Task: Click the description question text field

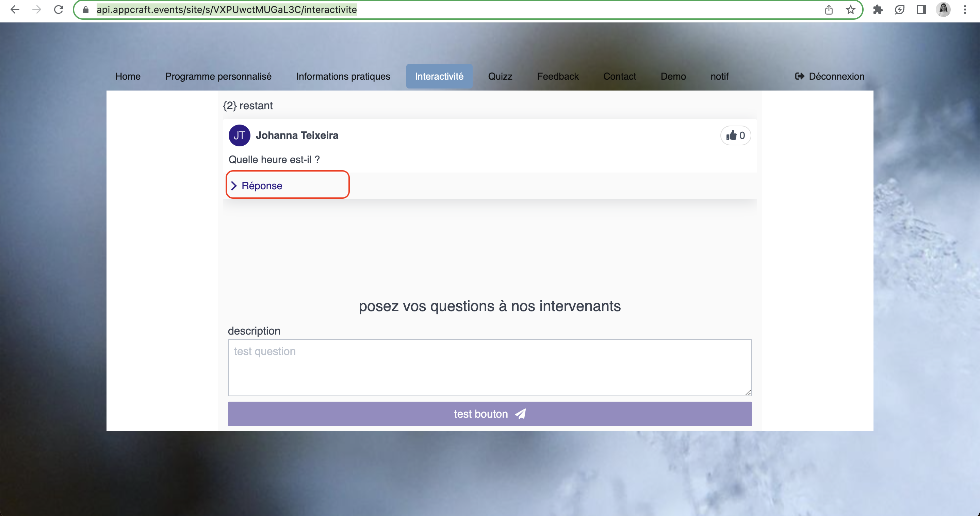Action: coord(489,367)
